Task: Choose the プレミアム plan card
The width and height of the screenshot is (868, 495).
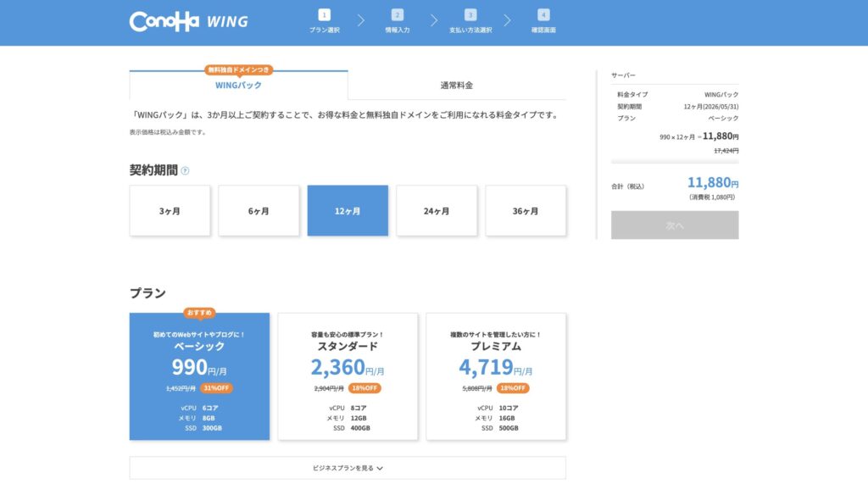Action: tap(496, 376)
